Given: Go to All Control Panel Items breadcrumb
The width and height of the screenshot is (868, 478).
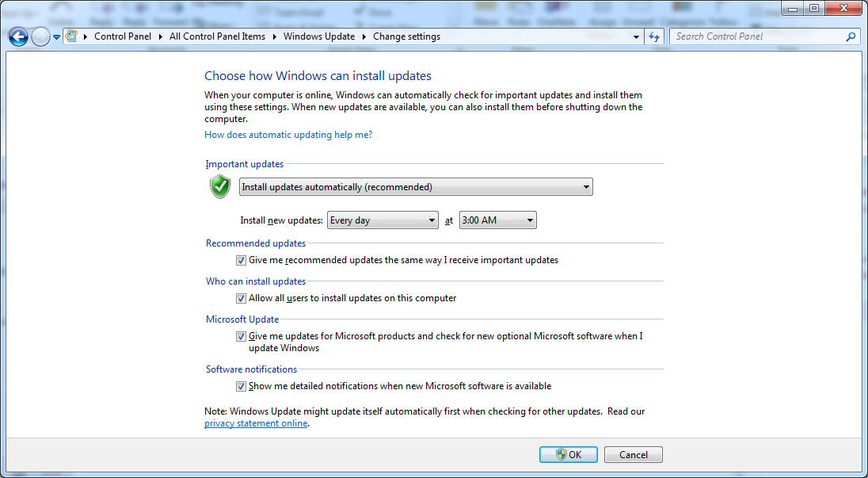Looking at the screenshot, I should (x=217, y=36).
